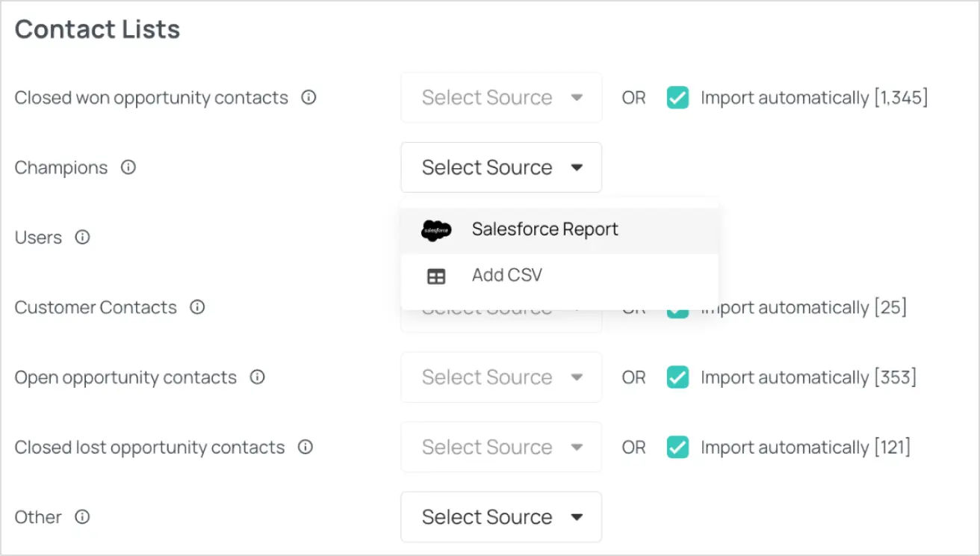Disable automatic import for Open opportunity contacts
Image resolution: width=980 pixels, height=556 pixels.
coord(677,377)
